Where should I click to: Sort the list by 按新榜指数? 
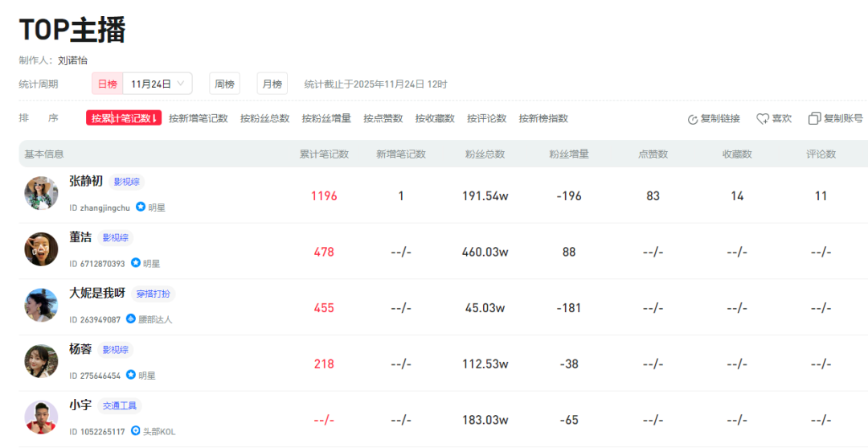(x=543, y=118)
